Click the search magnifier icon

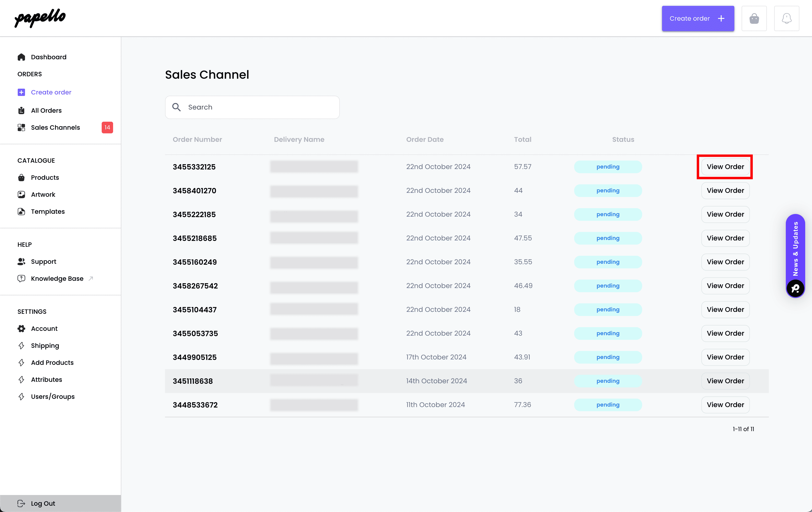point(176,107)
